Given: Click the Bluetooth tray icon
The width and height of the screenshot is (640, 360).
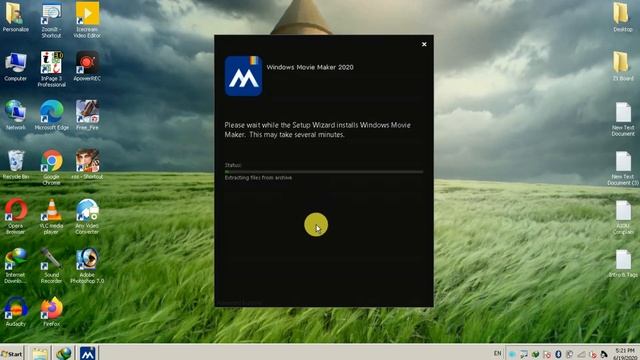Looking at the screenshot, I should coord(558,354).
